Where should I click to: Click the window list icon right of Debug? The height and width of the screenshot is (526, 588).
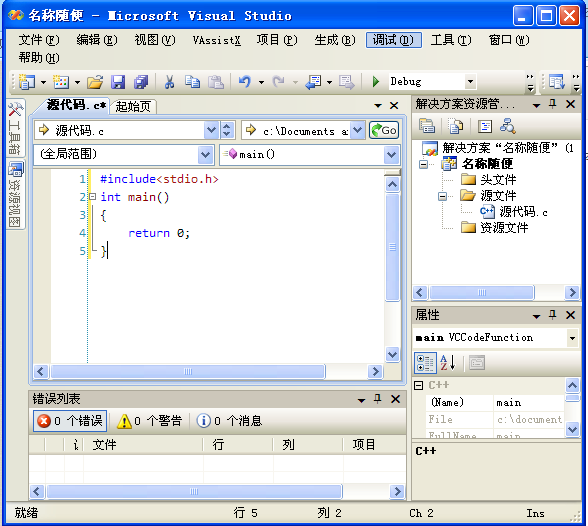click(556, 82)
